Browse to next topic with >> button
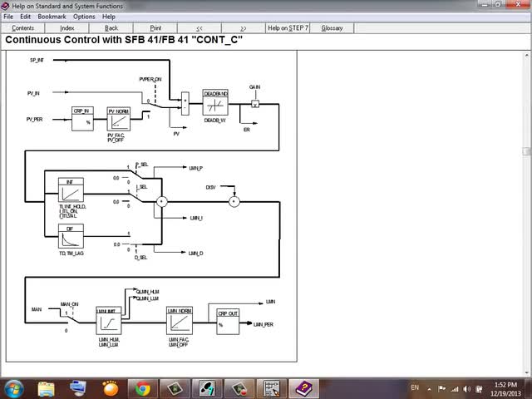The height and width of the screenshot is (399, 532). point(244,28)
